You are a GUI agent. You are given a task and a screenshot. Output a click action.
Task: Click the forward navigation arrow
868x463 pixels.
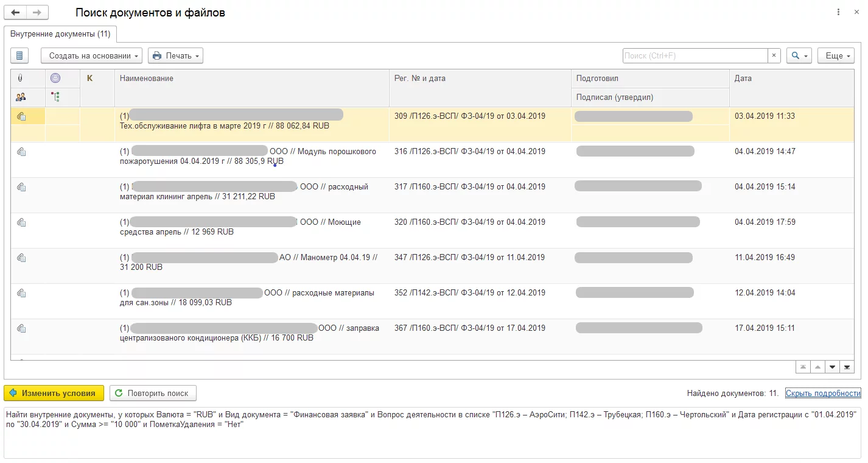pyautogui.click(x=37, y=12)
